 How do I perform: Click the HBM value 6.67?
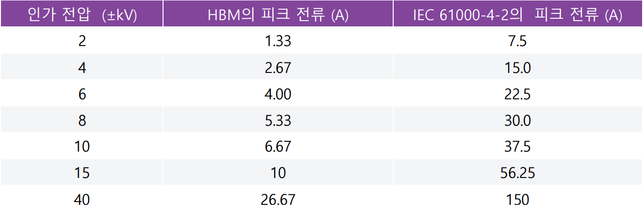[x=278, y=146]
